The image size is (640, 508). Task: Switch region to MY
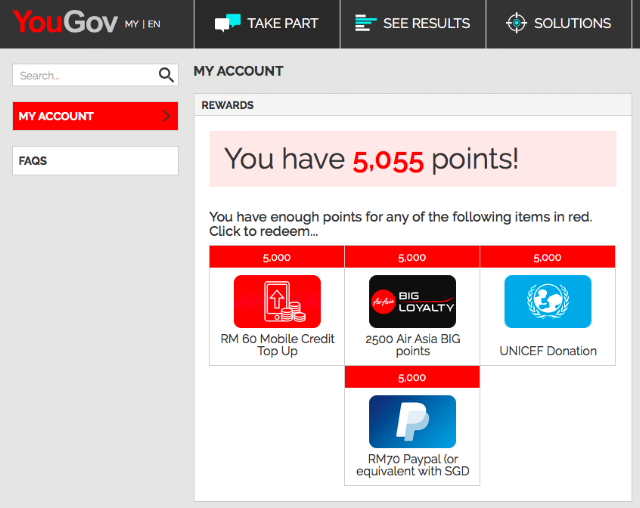(x=131, y=24)
